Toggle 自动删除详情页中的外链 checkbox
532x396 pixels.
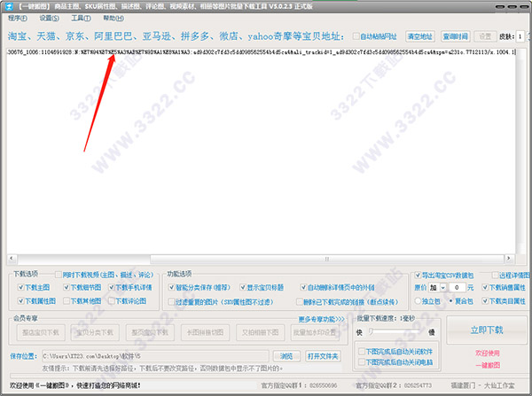tap(303, 288)
